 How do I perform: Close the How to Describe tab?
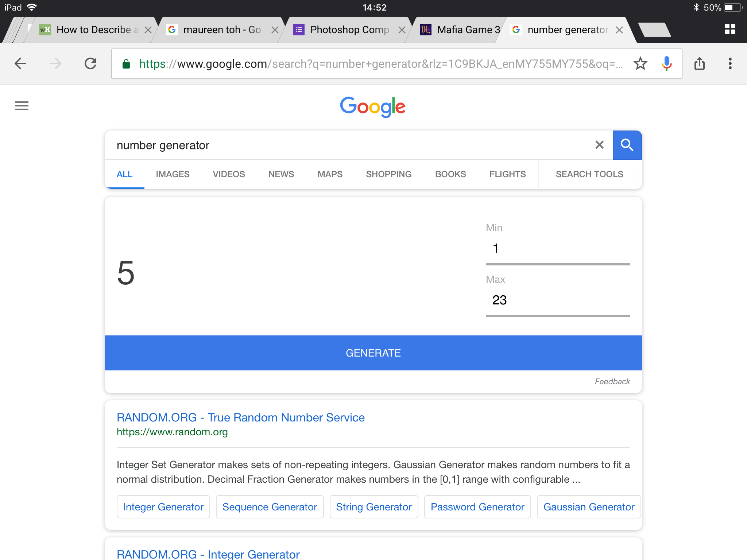[x=148, y=30]
